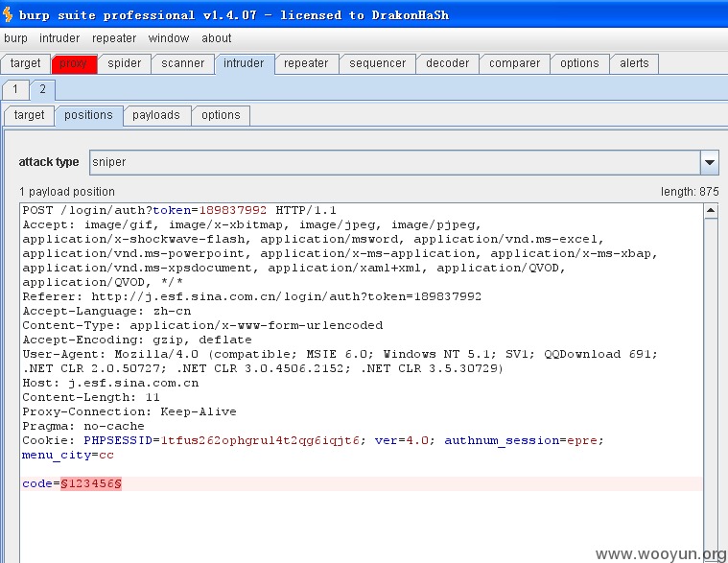Click the authnum_session cookie name
This screenshot has width=728, height=563.
coord(502,440)
